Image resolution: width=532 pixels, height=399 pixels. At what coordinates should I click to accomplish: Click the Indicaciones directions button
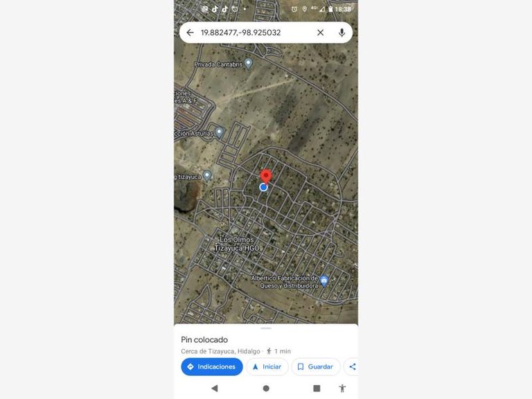coord(212,366)
